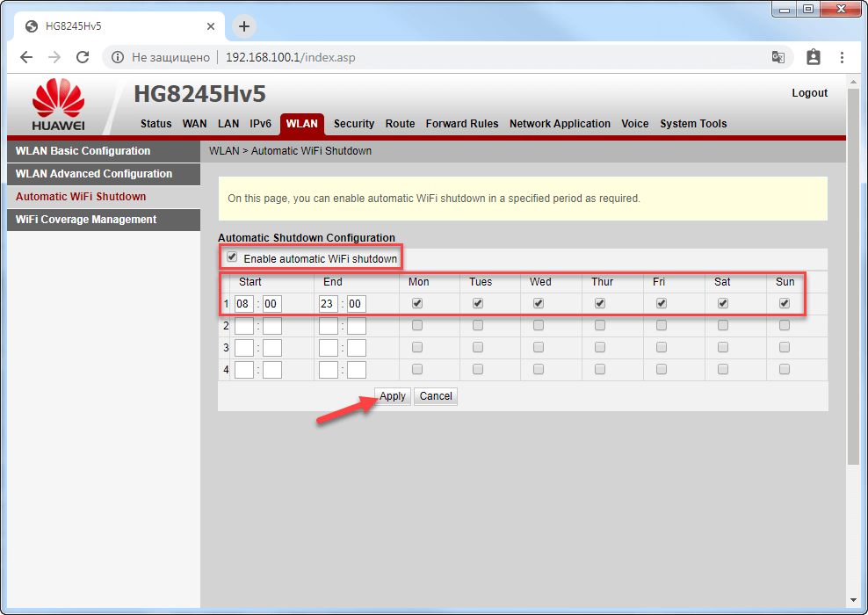Select WiFi Coverage Management sidebar item
Screen dimensions: 868x615
pyautogui.click(x=86, y=220)
